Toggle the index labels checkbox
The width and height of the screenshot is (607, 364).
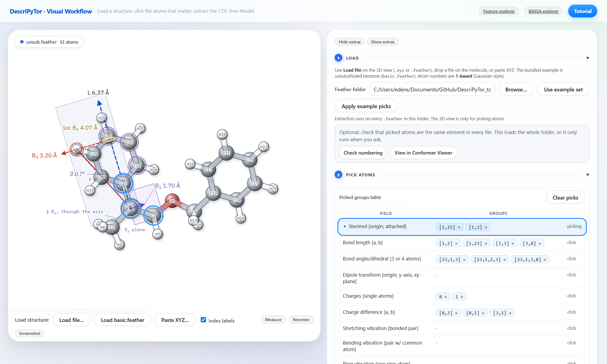click(203, 320)
